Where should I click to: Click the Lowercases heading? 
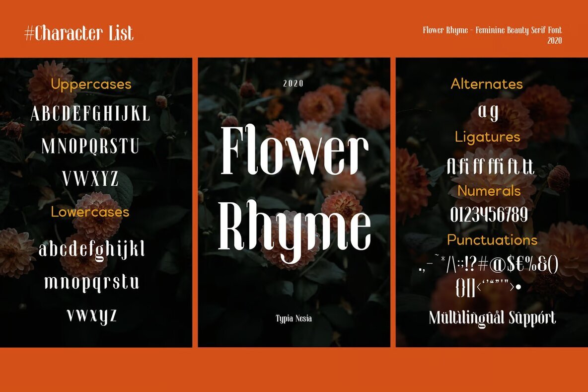(x=90, y=212)
